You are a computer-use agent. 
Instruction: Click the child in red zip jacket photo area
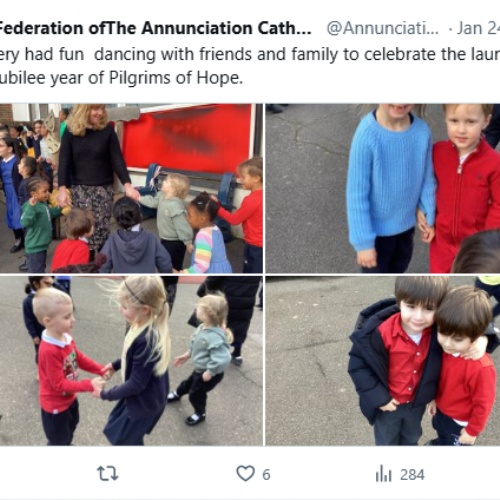[465, 188]
